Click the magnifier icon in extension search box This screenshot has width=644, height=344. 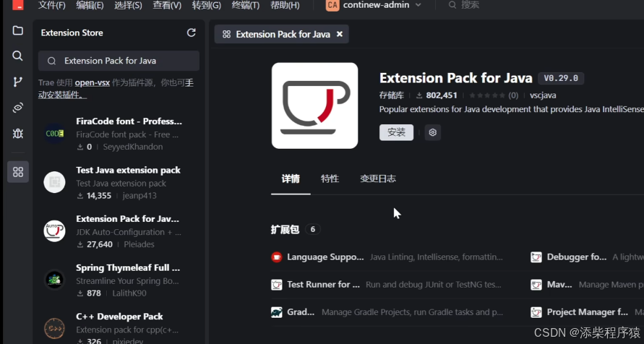[x=51, y=61]
